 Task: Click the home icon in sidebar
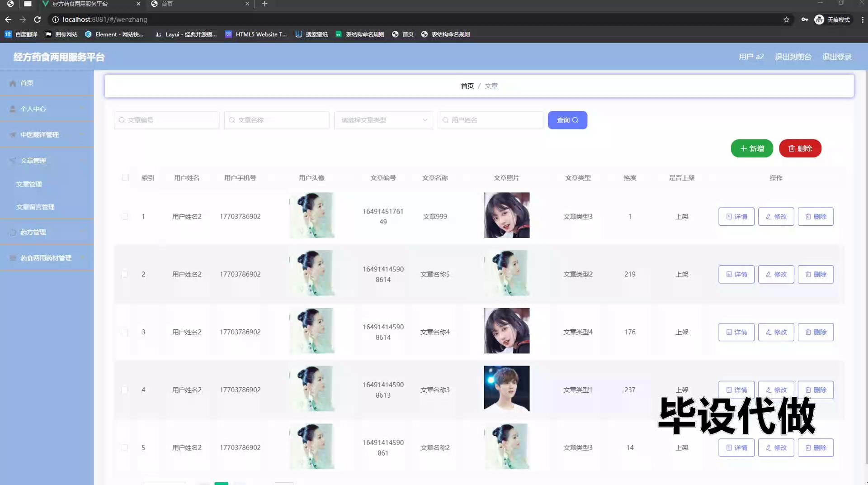(x=13, y=83)
